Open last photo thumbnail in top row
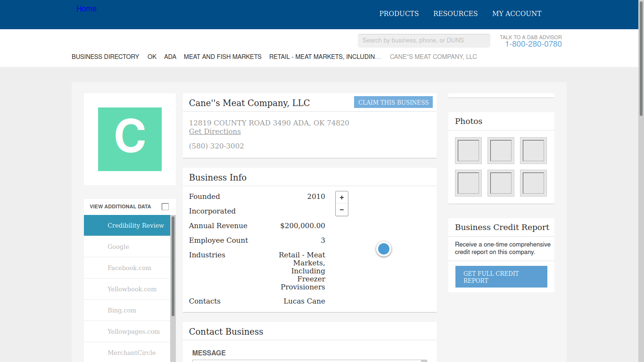This screenshot has height=362, width=644. click(533, 151)
